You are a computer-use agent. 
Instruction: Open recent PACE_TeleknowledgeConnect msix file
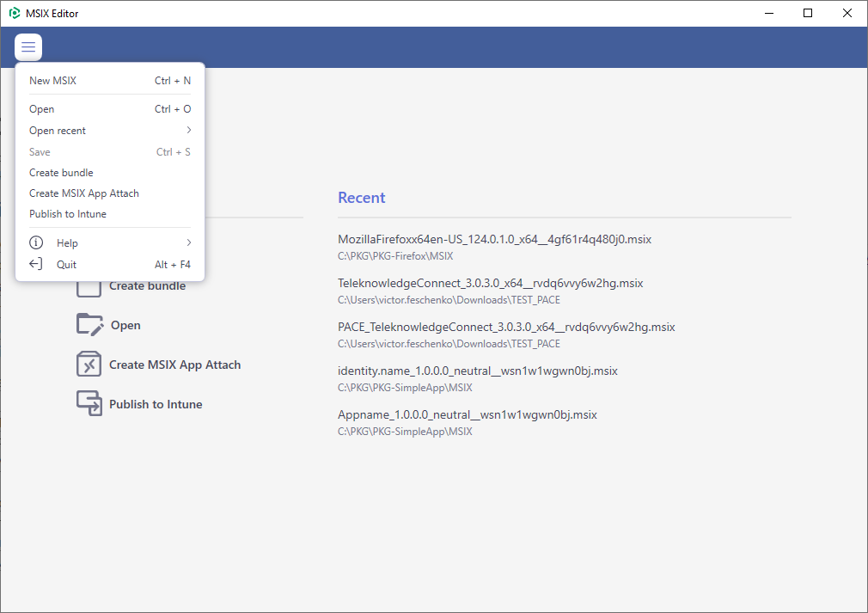point(506,328)
